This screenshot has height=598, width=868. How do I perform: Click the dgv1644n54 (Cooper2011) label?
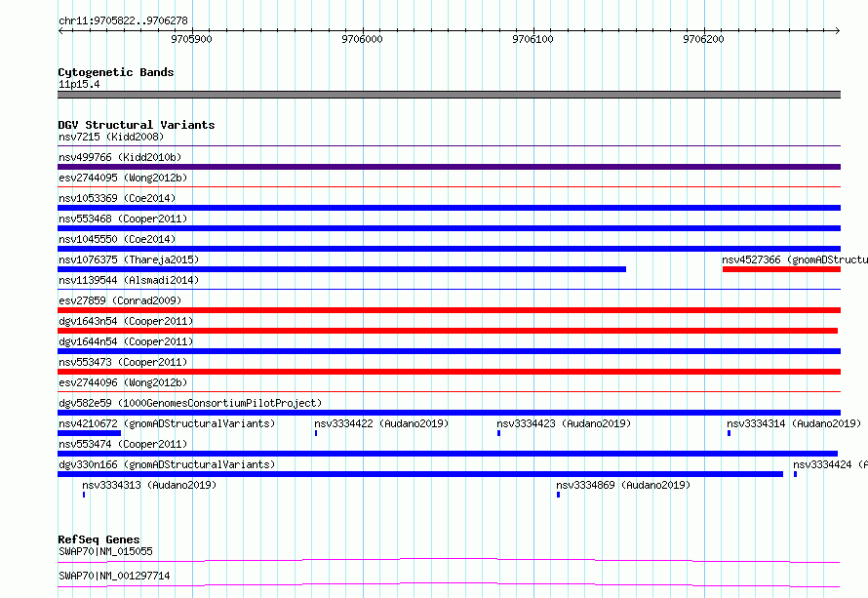[126, 341]
